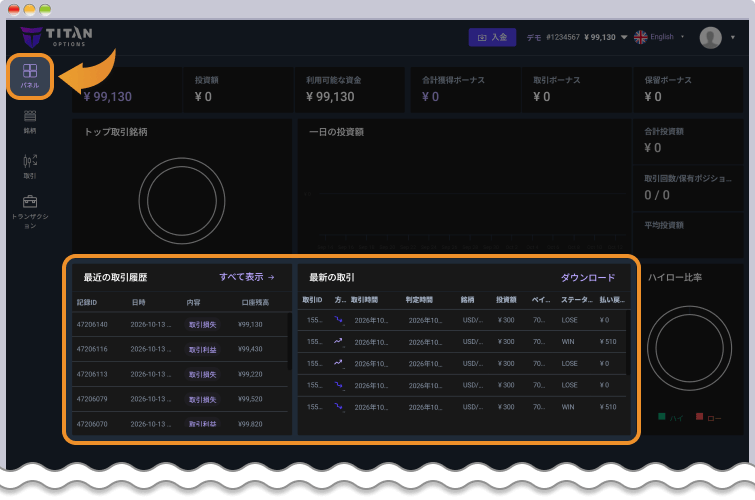This screenshot has height=500, width=755.
Task: Select record ID 47206116
Action: 92,349
